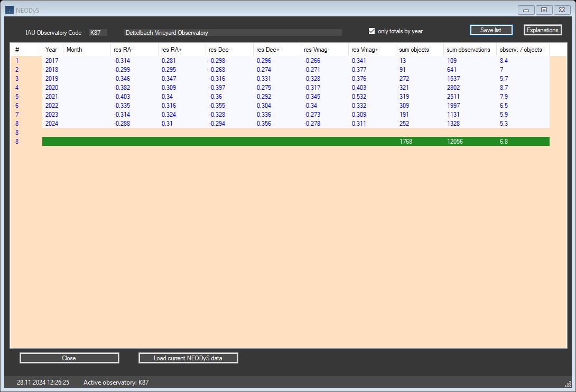Screen dimensions: 576x392
Task: Select the 2020 row in the table
Action: point(52,88)
